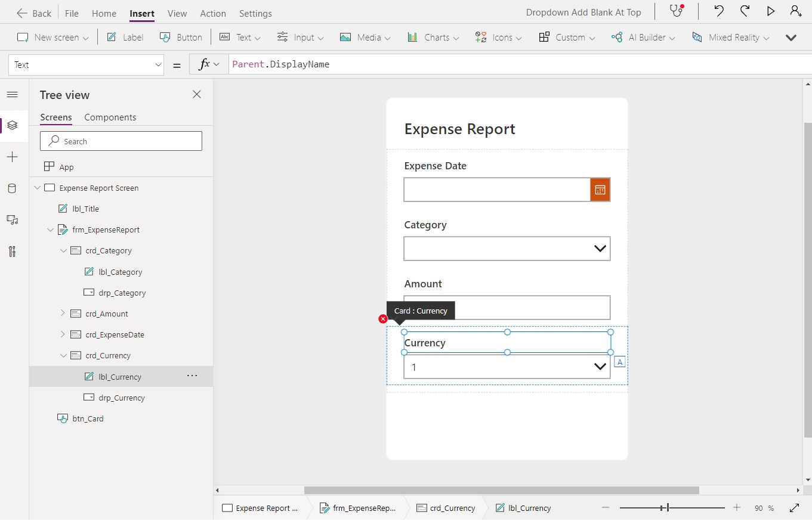Screen dimensions: 812x521
Task: Open the Advanced tools pane
Action: (x=13, y=251)
